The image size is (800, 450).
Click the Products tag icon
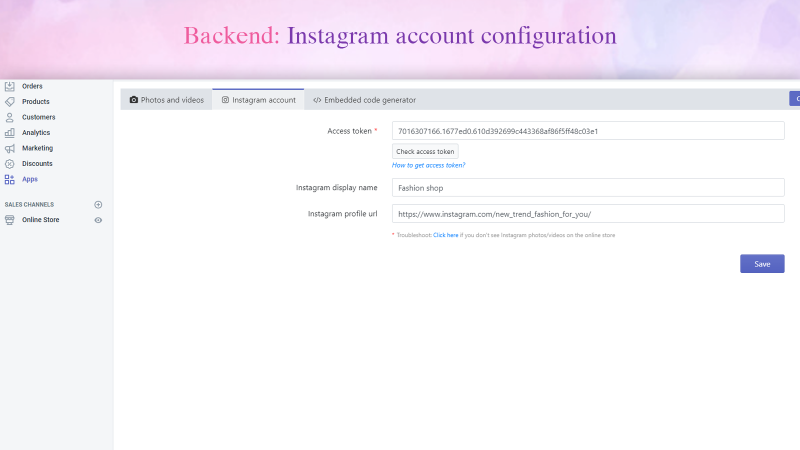(10, 102)
